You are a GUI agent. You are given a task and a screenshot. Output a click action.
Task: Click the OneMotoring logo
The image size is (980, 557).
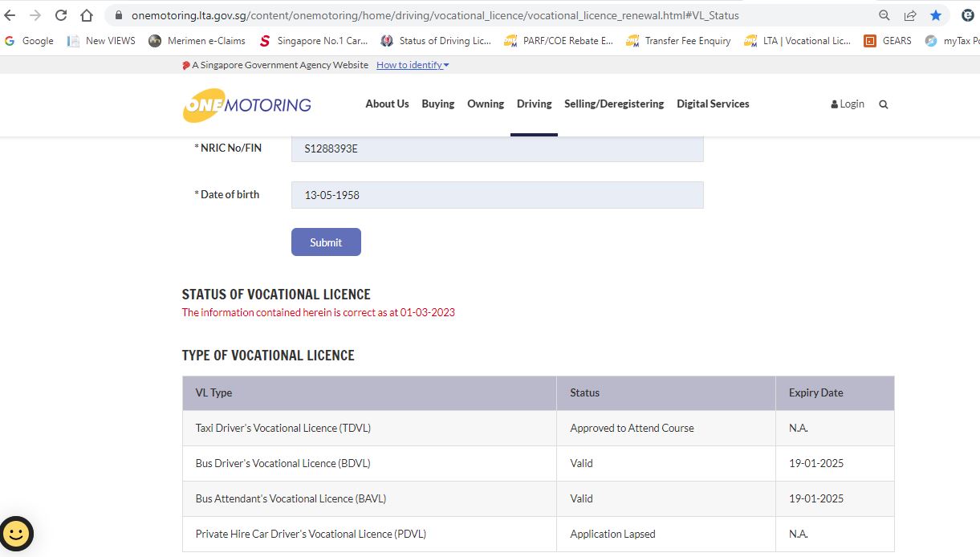click(x=247, y=104)
